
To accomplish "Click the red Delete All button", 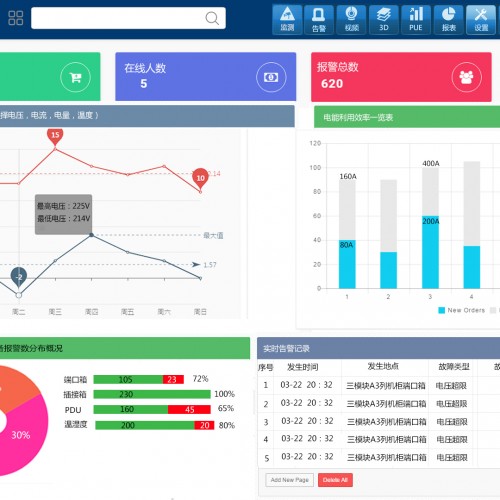I will 335,480.
